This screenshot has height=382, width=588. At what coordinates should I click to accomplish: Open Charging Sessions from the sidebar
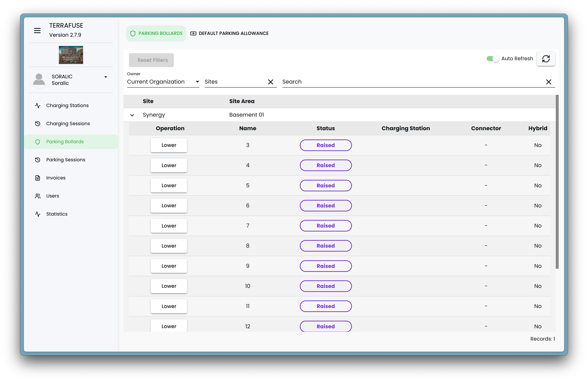pyautogui.click(x=68, y=124)
